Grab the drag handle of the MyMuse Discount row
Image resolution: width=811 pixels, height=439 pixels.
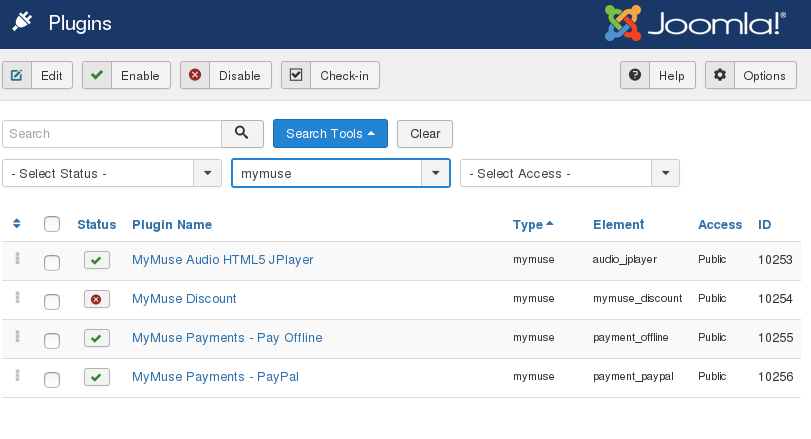18,297
